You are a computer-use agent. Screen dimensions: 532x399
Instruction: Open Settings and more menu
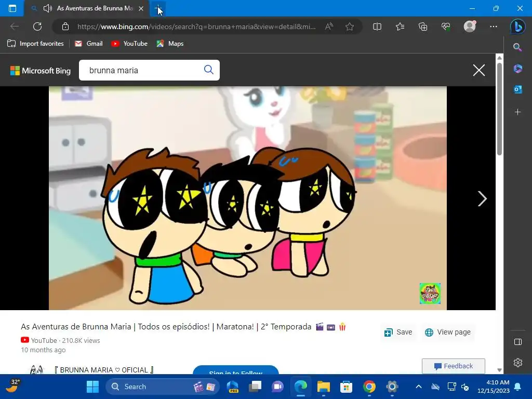point(494,26)
